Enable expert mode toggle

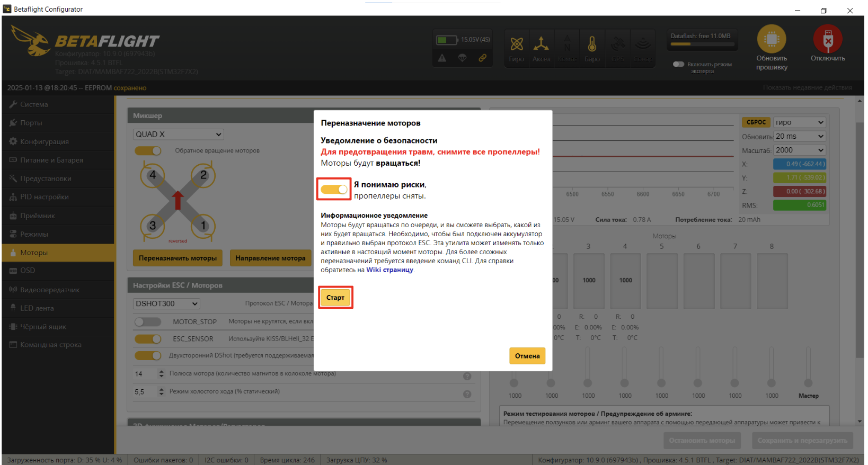point(678,64)
